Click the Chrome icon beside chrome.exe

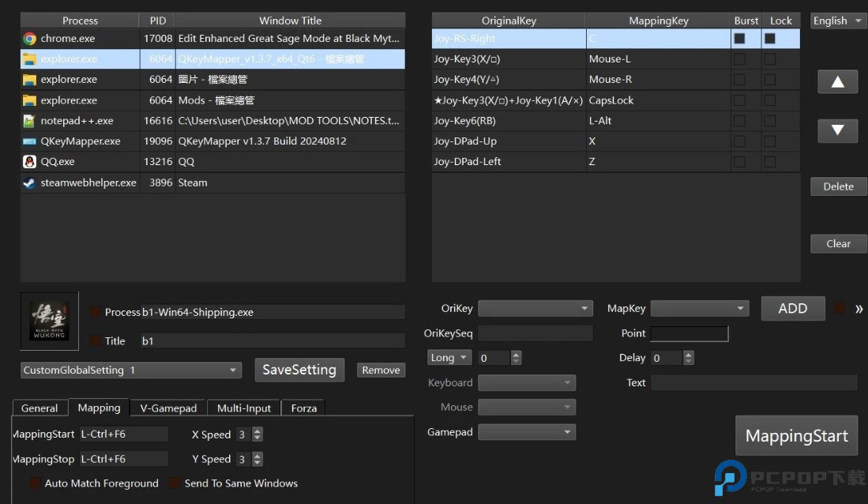[29, 39]
